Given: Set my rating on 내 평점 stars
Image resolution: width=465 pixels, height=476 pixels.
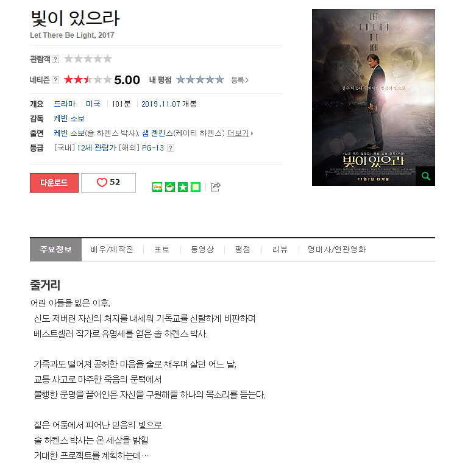Looking at the screenshot, I should 200,80.
